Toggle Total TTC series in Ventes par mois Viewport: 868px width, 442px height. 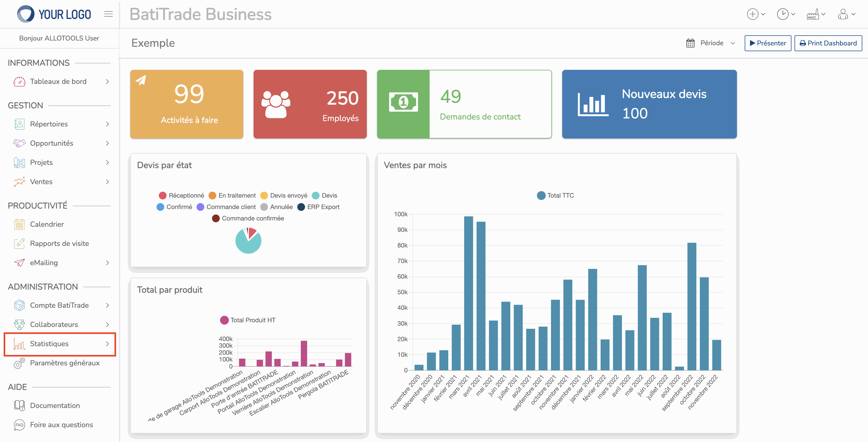tap(555, 196)
